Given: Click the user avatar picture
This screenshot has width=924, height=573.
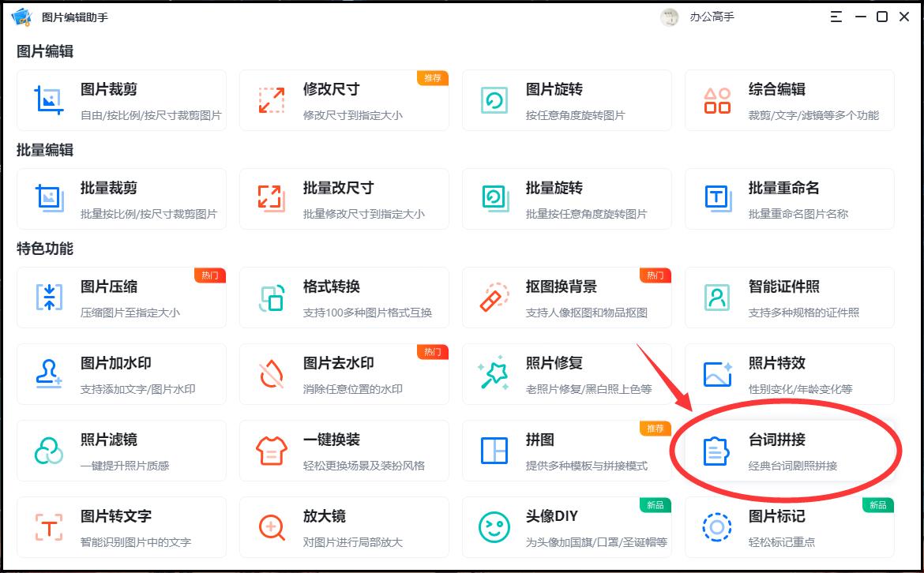Looking at the screenshot, I should (670, 17).
